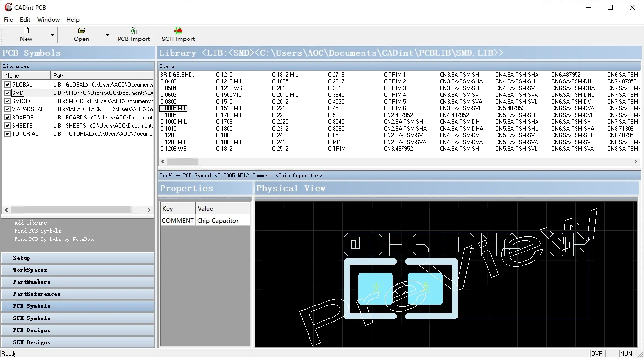Open the Window menu

48,19
